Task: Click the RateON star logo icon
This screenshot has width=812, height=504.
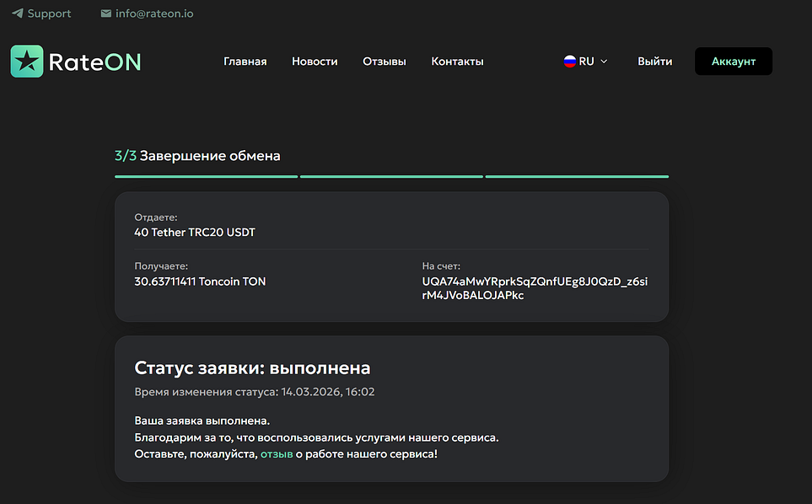Action: coord(27,62)
